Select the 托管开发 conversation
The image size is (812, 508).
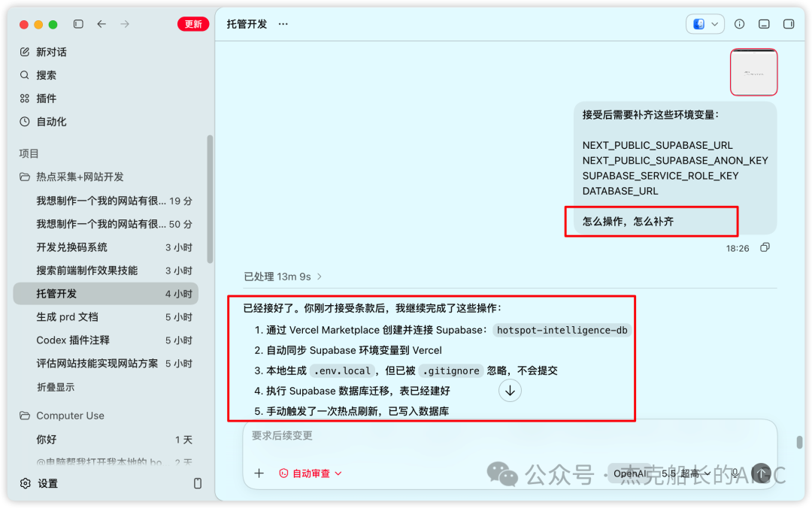click(x=105, y=294)
